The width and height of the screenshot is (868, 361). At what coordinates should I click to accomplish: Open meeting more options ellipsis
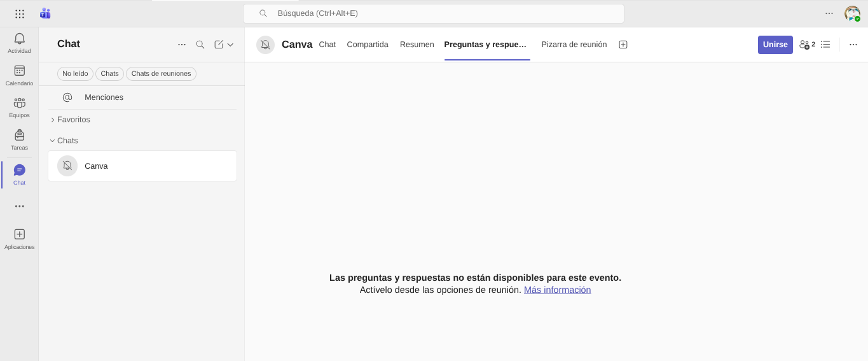pyautogui.click(x=853, y=45)
